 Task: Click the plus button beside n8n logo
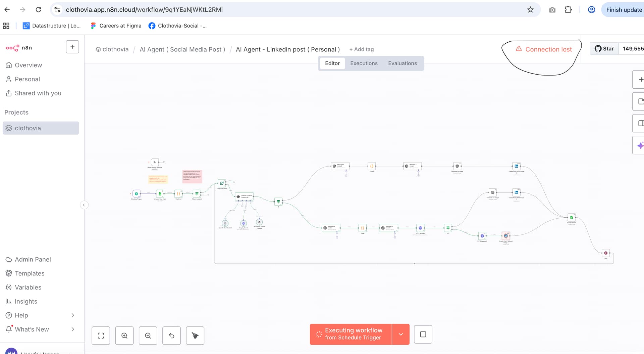coord(72,47)
